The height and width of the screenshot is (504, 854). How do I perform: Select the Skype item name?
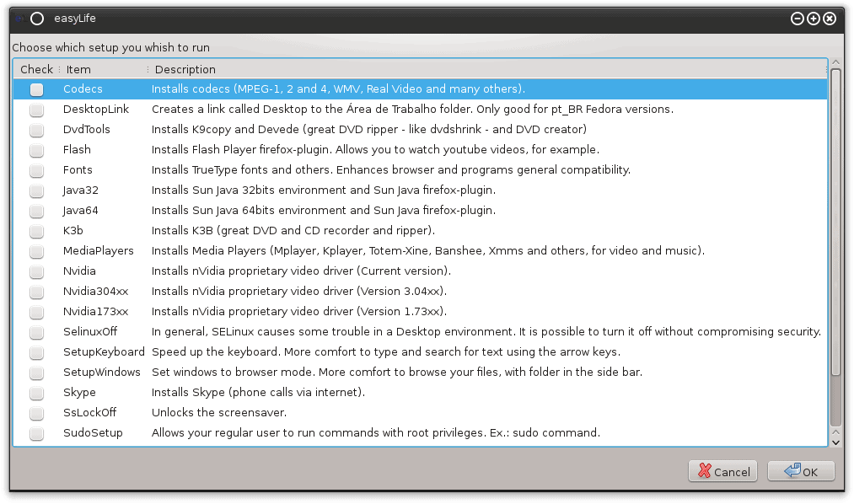(79, 393)
